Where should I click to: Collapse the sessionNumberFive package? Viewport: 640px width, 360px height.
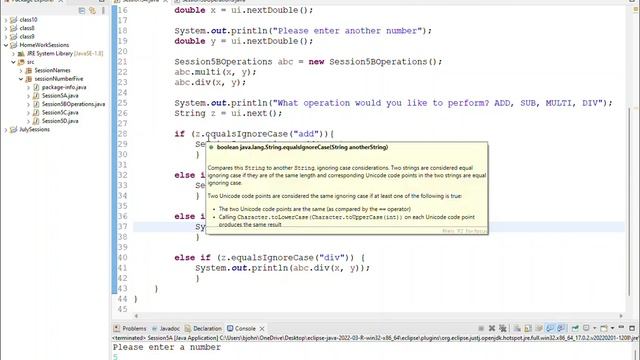tap(21, 79)
